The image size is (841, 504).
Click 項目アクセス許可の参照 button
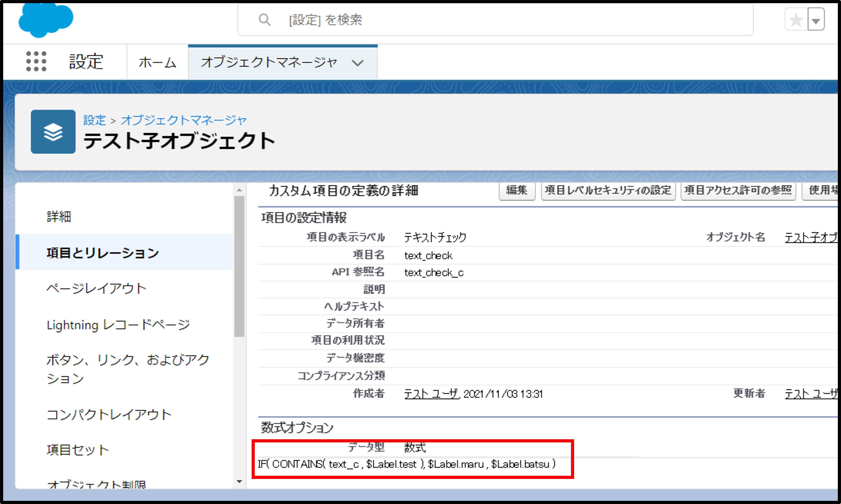[x=738, y=191]
